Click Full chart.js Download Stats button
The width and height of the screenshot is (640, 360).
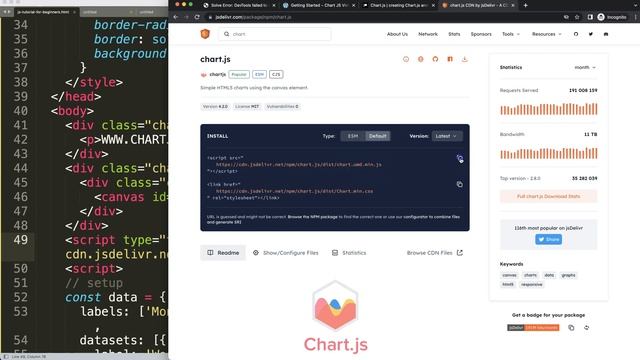[x=548, y=196]
